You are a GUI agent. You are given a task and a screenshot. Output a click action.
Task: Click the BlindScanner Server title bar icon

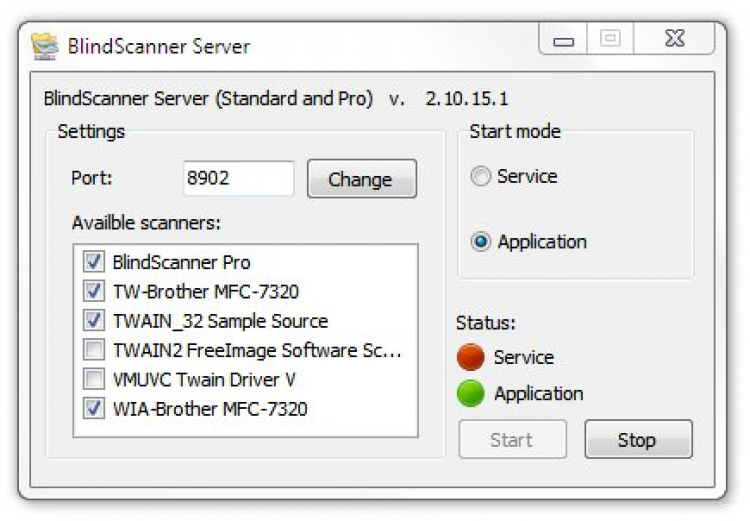pyautogui.click(x=44, y=46)
